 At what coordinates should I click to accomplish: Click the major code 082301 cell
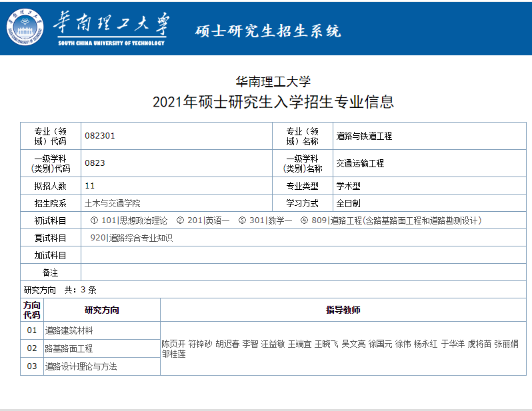100,136
